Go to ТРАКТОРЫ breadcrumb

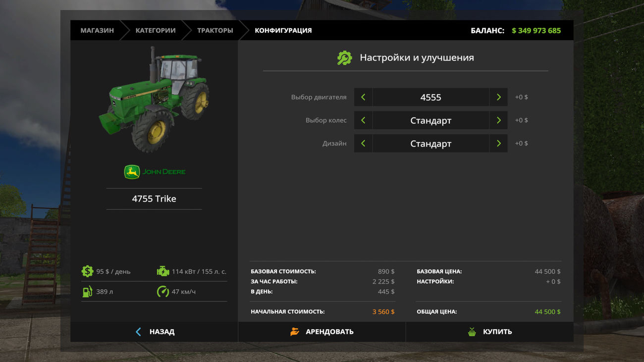215,30
